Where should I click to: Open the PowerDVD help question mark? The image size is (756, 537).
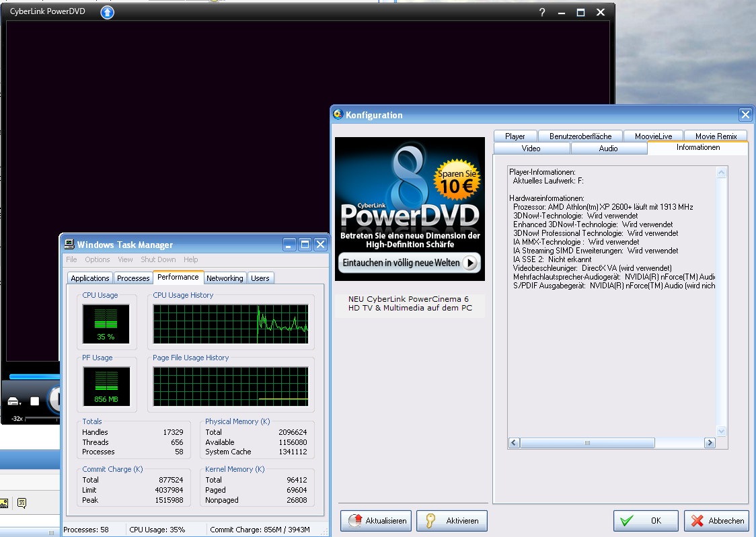point(542,12)
